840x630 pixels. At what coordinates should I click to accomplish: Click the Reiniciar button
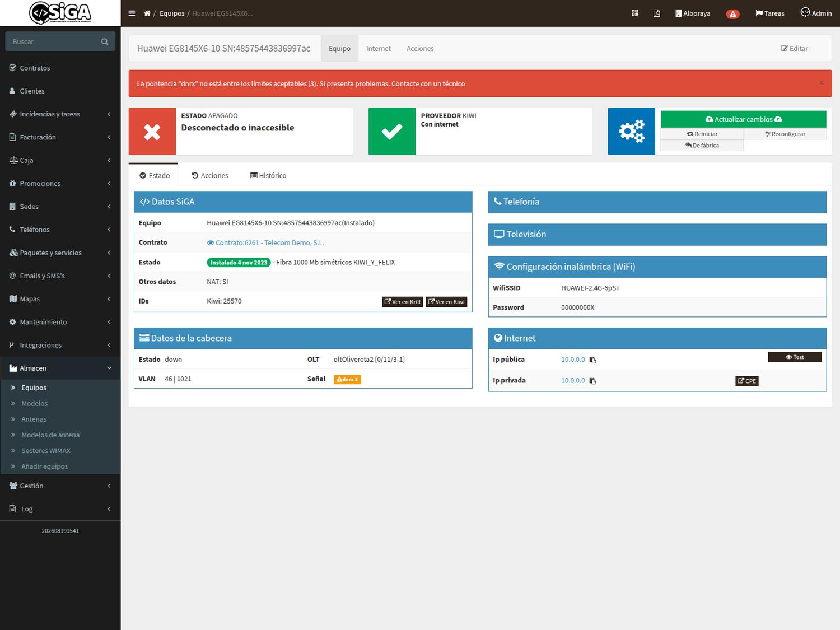pyautogui.click(x=702, y=134)
